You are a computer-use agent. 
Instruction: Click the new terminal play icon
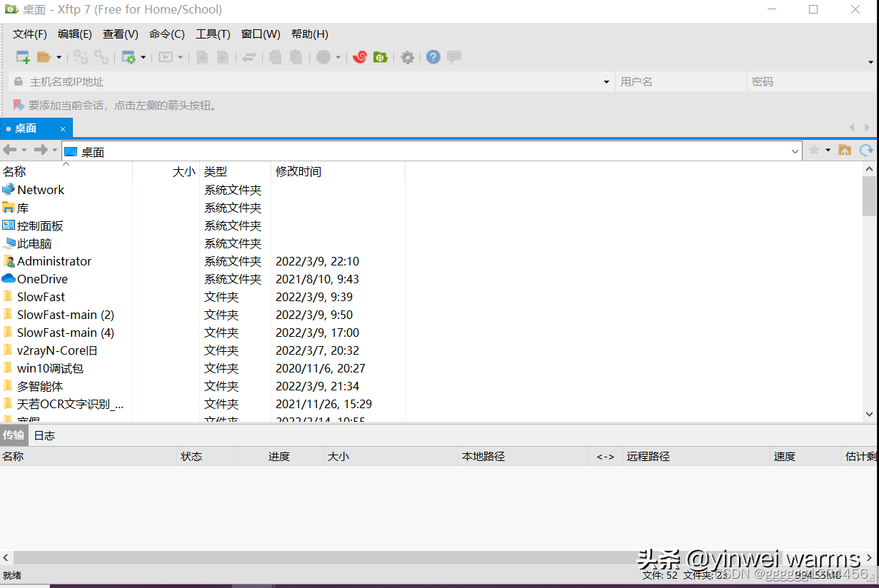click(x=166, y=57)
